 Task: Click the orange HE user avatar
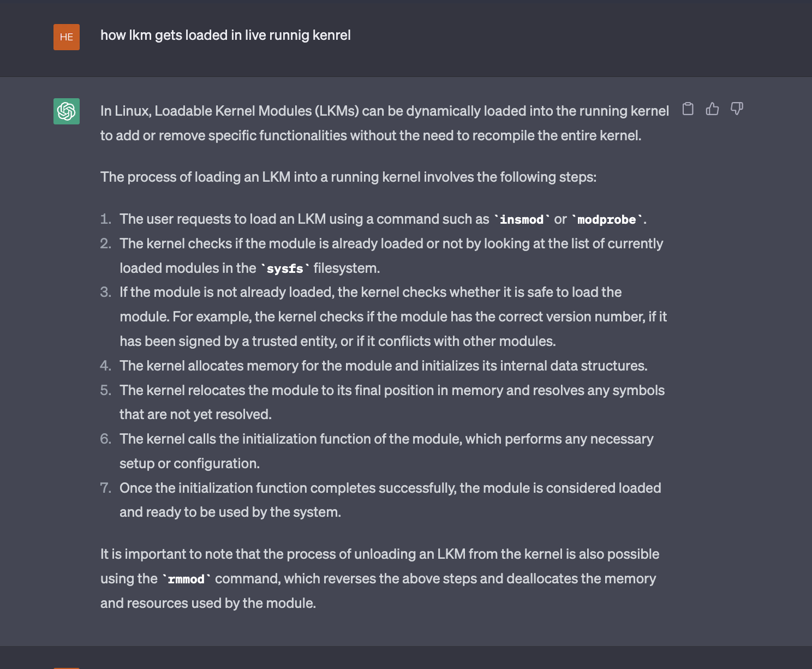(x=67, y=37)
